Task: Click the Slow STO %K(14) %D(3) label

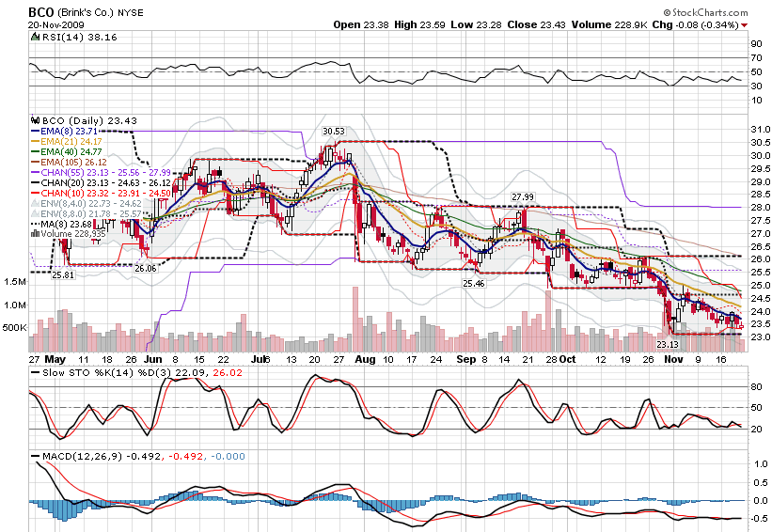Action: tap(107, 372)
